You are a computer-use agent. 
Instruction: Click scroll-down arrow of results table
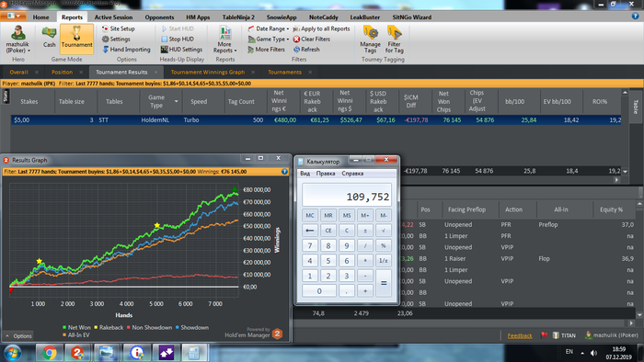[x=625, y=172]
